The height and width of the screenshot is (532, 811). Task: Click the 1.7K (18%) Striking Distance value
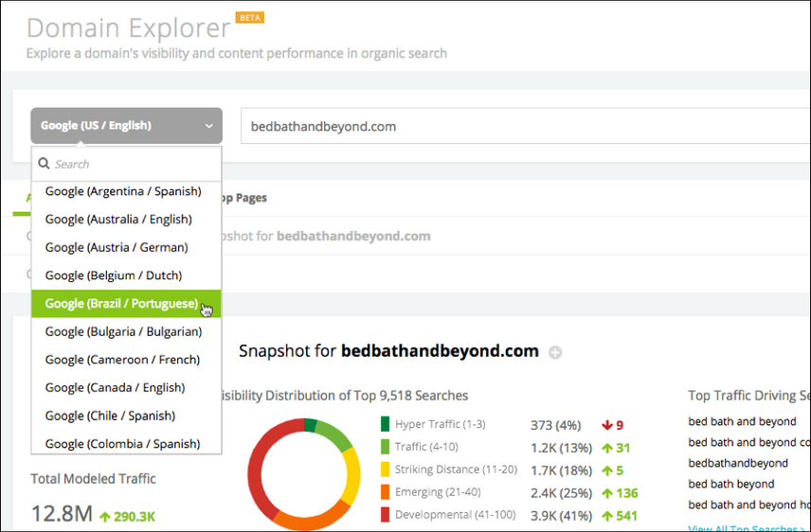tap(561, 471)
